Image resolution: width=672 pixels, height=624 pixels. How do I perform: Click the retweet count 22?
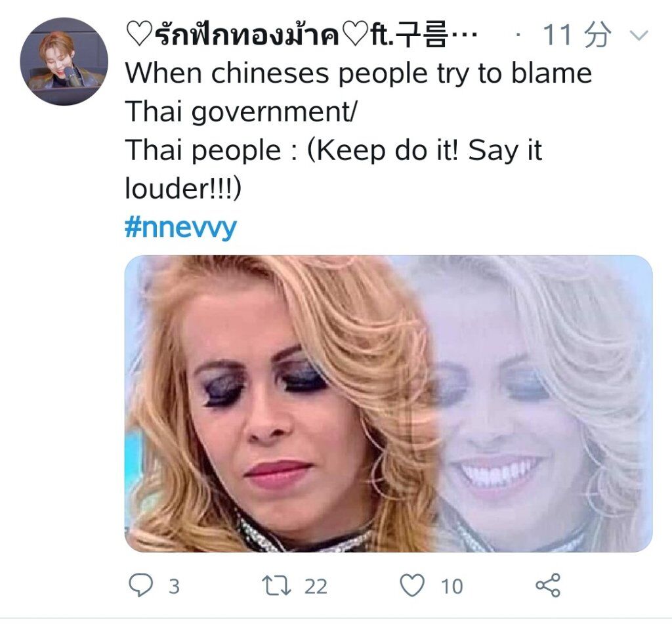tap(316, 587)
